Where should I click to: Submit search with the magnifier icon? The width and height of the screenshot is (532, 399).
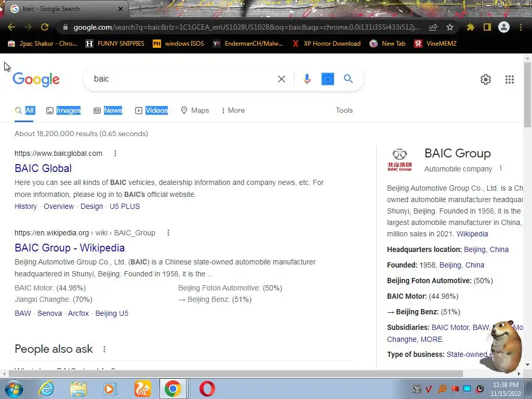348,79
